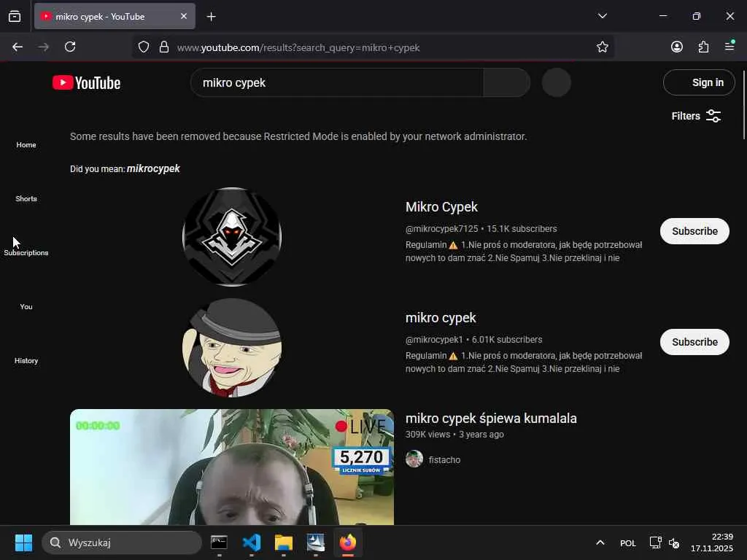Click the round voice search button
The image size is (747, 560).
[556, 83]
